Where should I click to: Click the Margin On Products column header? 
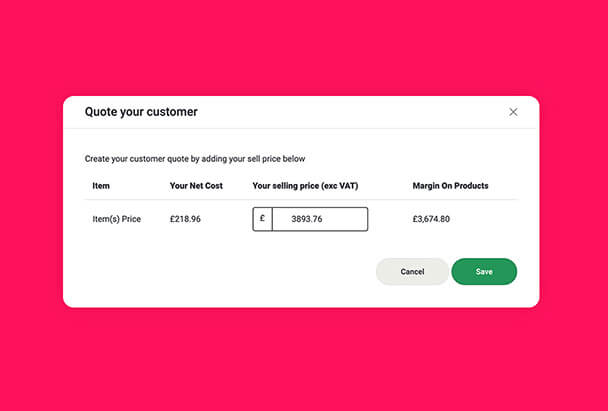coord(450,186)
